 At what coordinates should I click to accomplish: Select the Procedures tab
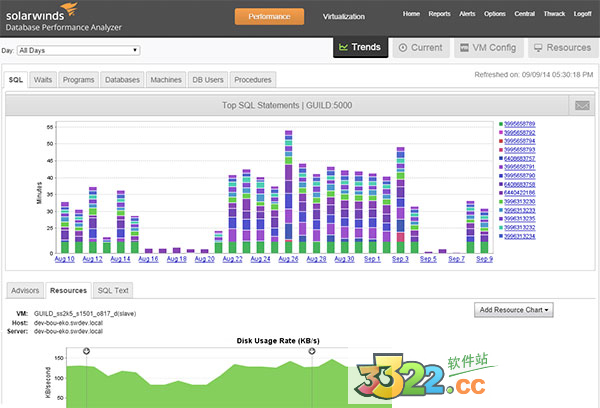click(x=253, y=80)
